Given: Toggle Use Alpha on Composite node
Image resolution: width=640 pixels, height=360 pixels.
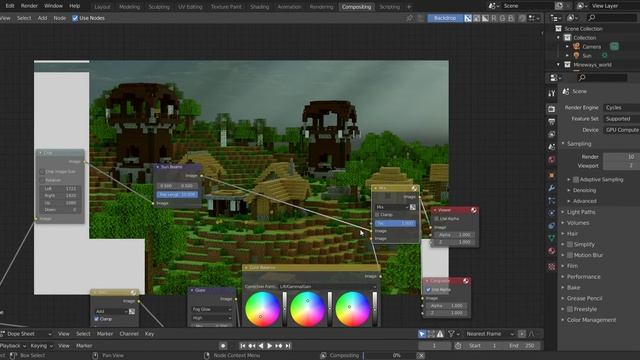Looking at the screenshot, I should 428,289.
